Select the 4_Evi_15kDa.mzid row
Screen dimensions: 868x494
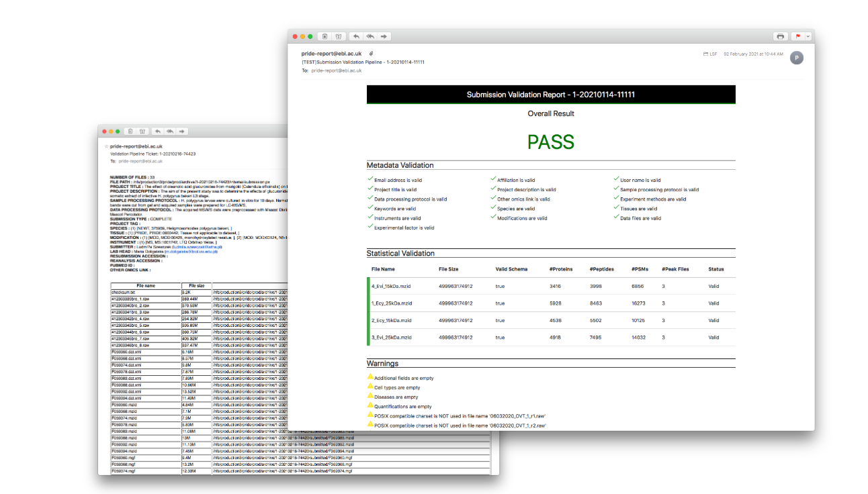pos(551,286)
